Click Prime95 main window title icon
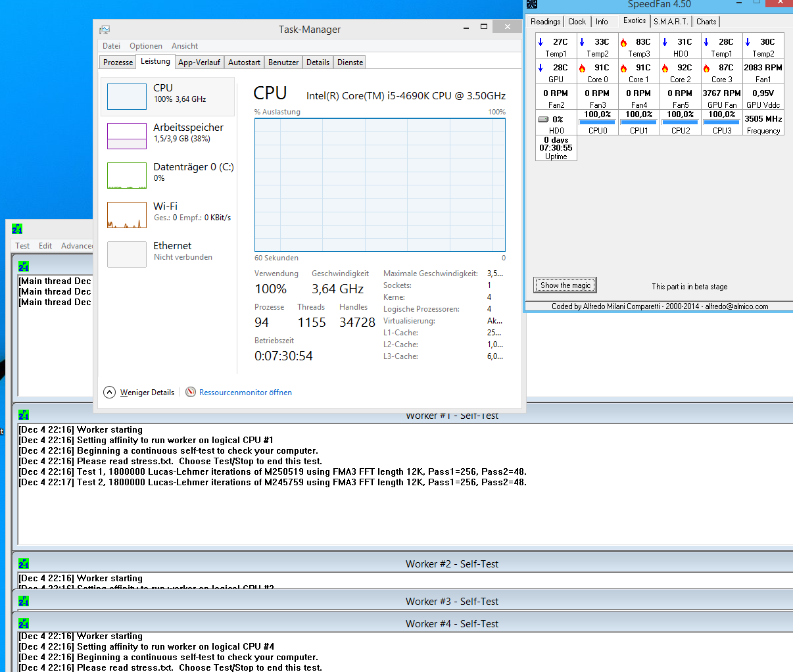The image size is (793, 672). [17, 229]
